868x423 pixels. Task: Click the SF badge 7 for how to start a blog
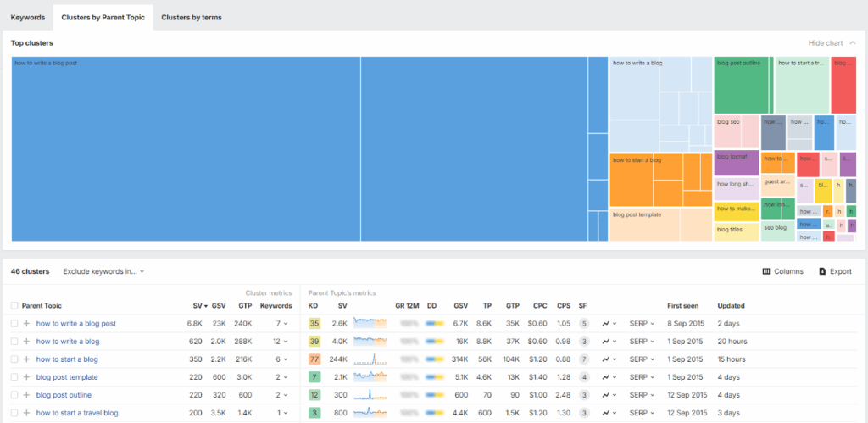click(583, 359)
